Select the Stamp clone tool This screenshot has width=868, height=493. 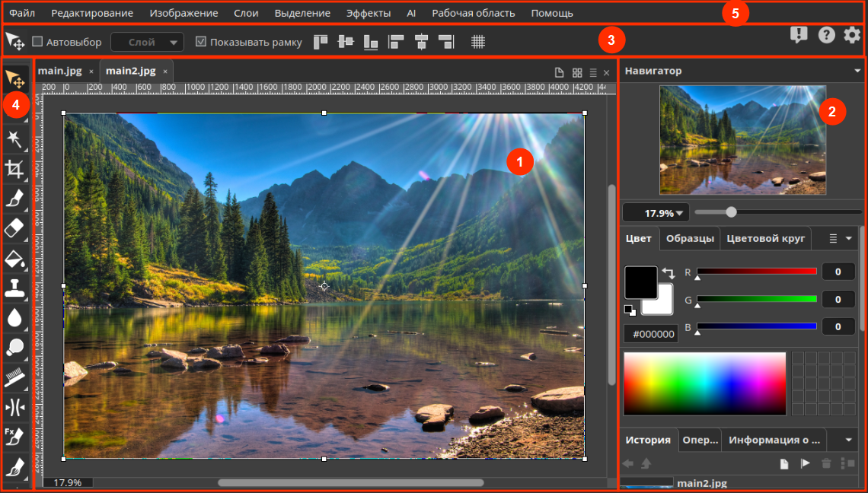(x=15, y=288)
